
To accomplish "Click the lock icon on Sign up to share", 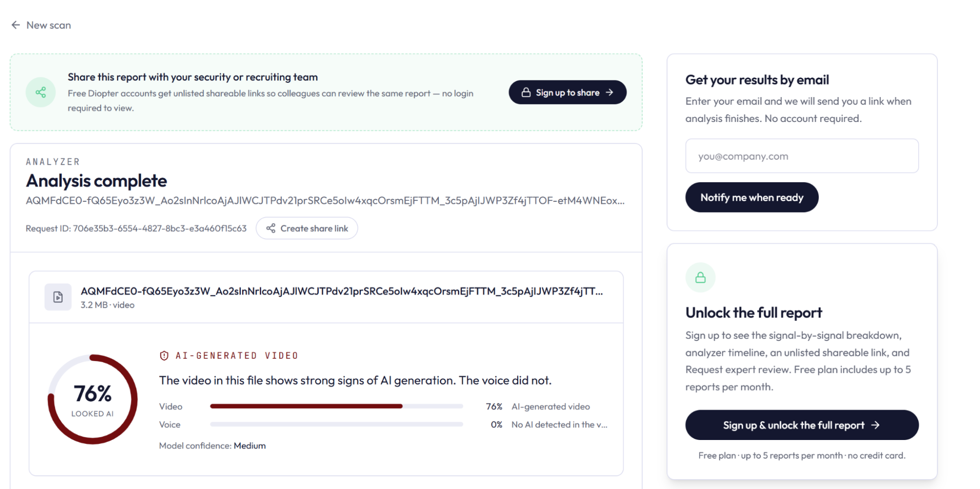I will tap(526, 92).
